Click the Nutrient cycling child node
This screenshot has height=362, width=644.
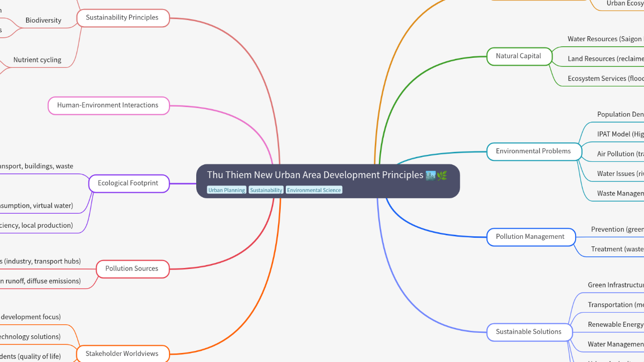(37, 60)
